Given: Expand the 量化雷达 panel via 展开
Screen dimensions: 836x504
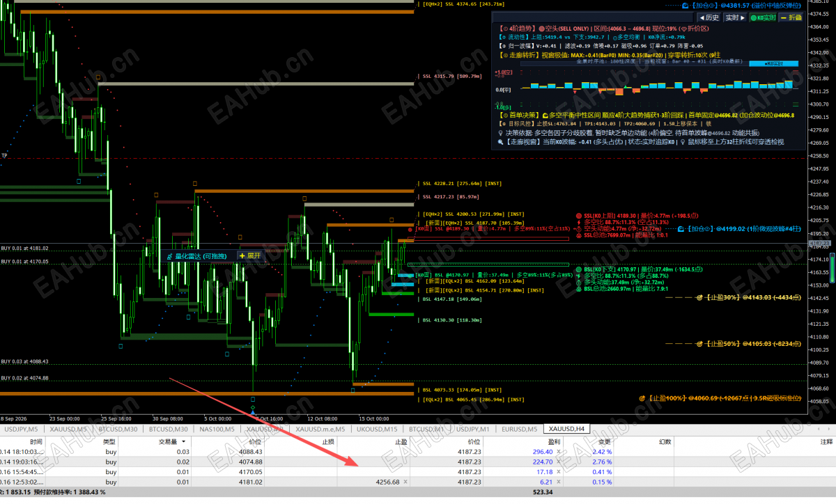Looking at the screenshot, I should pyautogui.click(x=251, y=255).
